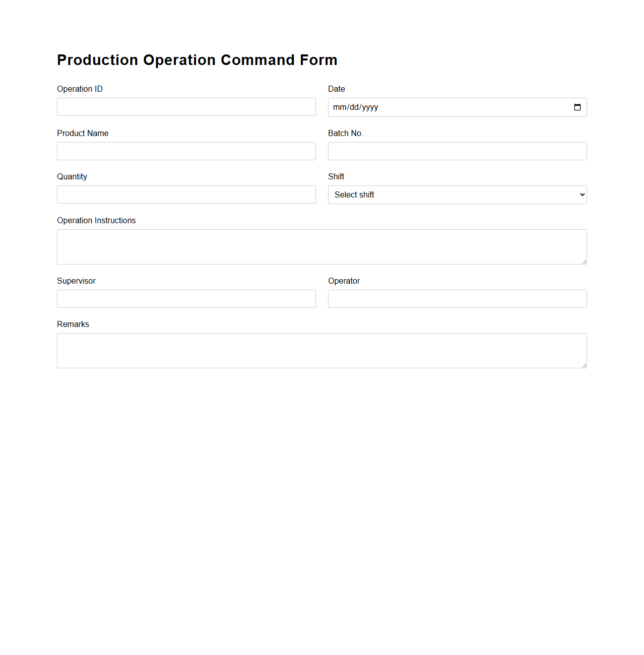Click the Operation ID label
The image size is (644, 655).
pos(80,89)
